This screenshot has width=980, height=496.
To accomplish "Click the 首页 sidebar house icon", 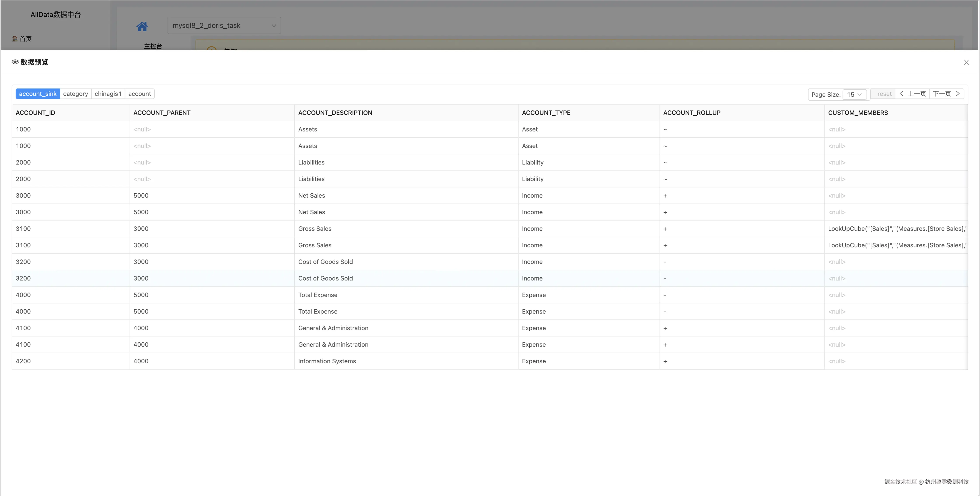I will coord(15,38).
